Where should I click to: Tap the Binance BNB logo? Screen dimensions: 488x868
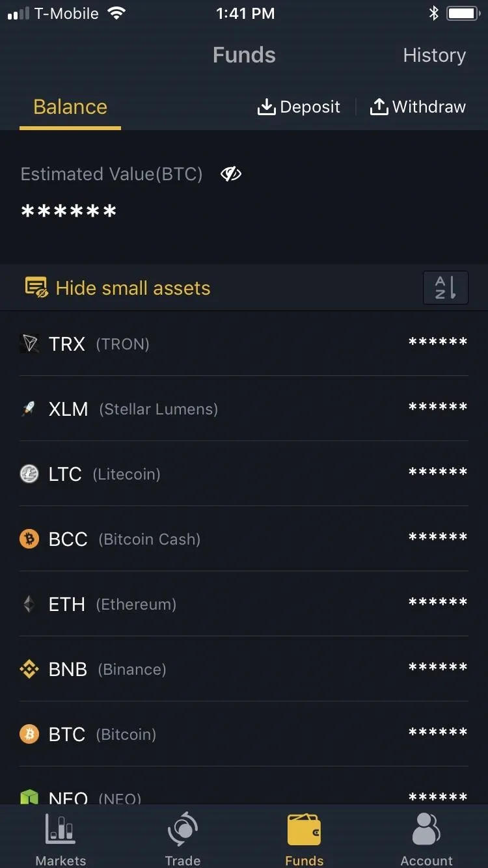(x=29, y=669)
